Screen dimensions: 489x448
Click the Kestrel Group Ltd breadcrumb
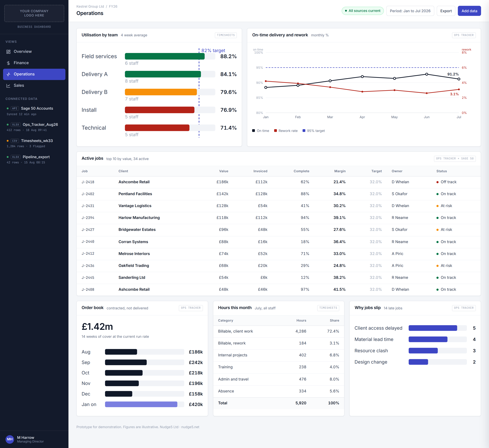90,7
